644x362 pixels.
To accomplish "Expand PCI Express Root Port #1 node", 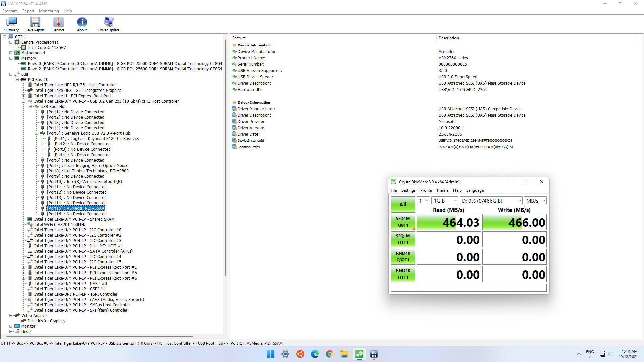I will click(x=24, y=267).
